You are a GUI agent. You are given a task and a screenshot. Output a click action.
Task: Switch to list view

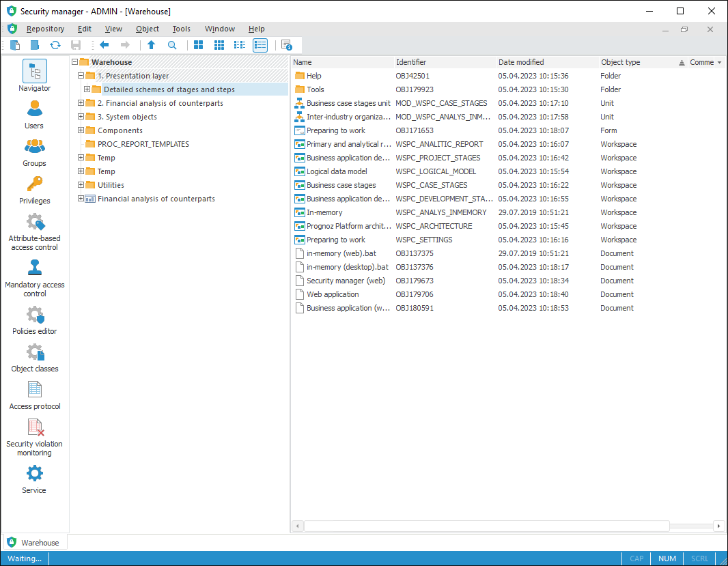(x=240, y=45)
